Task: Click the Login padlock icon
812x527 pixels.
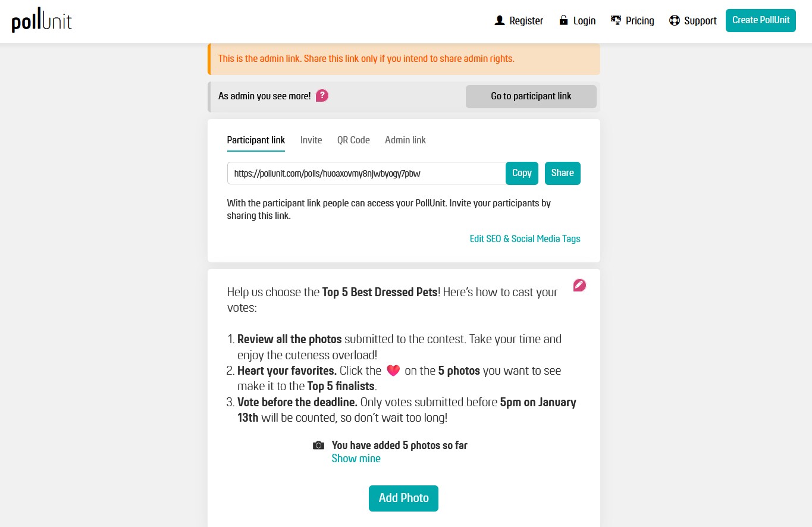Action: 563,21
